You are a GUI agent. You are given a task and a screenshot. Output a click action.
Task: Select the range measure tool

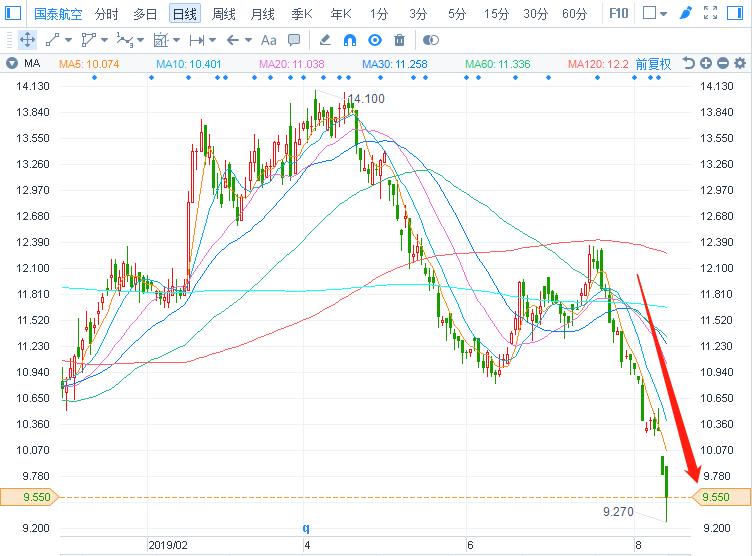point(197,40)
